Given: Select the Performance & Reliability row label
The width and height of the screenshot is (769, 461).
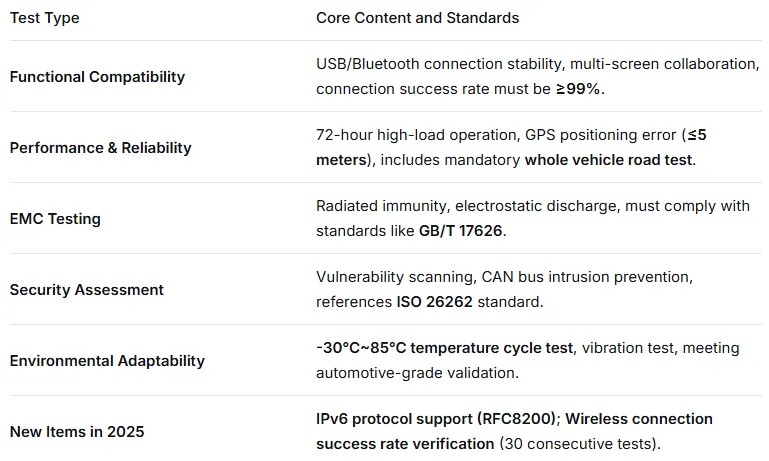Looking at the screenshot, I should [100, 148].
